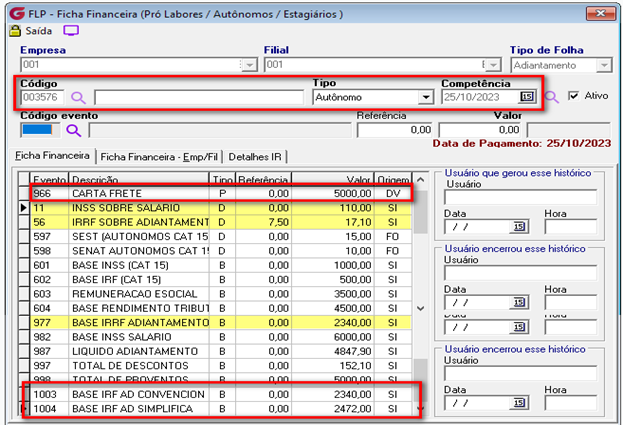Open calendar in first 'Usuário encerrou' Data field
Image resolution: width=623 pixels, height=425 pixels.
pyautogui.click(x=519, y=303)
